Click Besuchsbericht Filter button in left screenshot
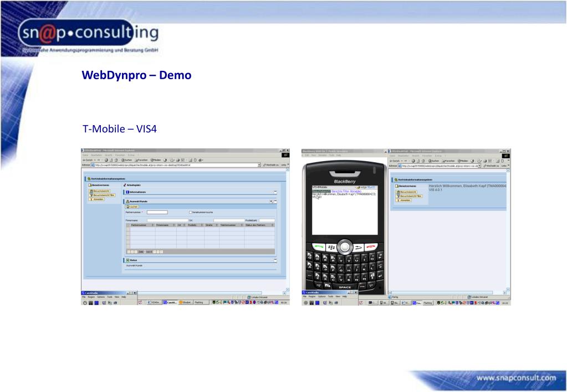This screenshot has height=392, width=567. [102, 195]
